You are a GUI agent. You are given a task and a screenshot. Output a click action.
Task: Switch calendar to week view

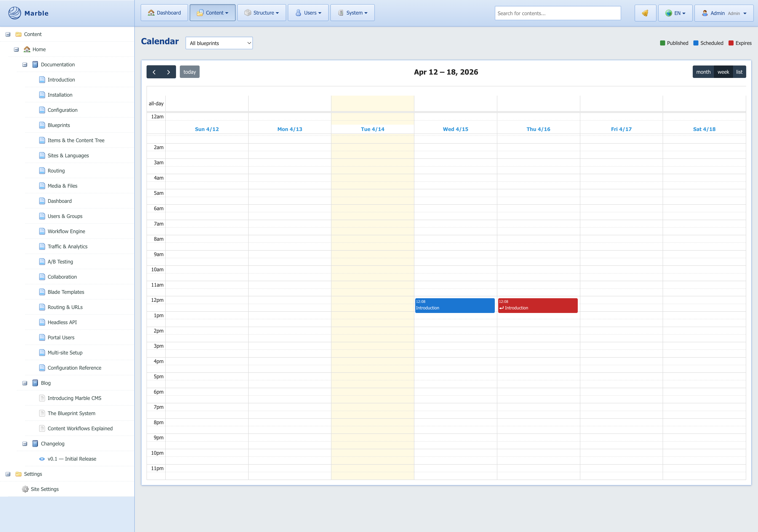[x=723, y=72]
